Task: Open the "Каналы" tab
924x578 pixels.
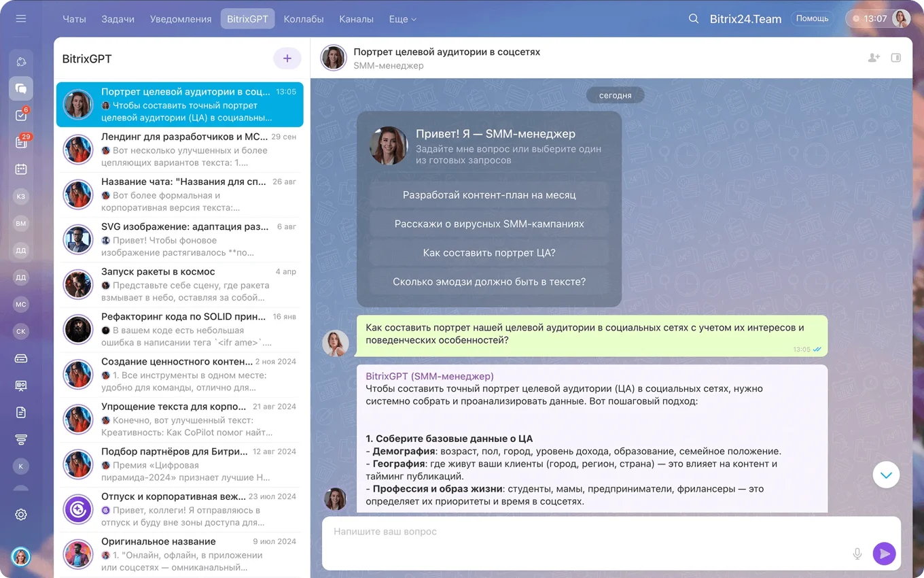Action: pyautogui.click(x=356, y=19)
